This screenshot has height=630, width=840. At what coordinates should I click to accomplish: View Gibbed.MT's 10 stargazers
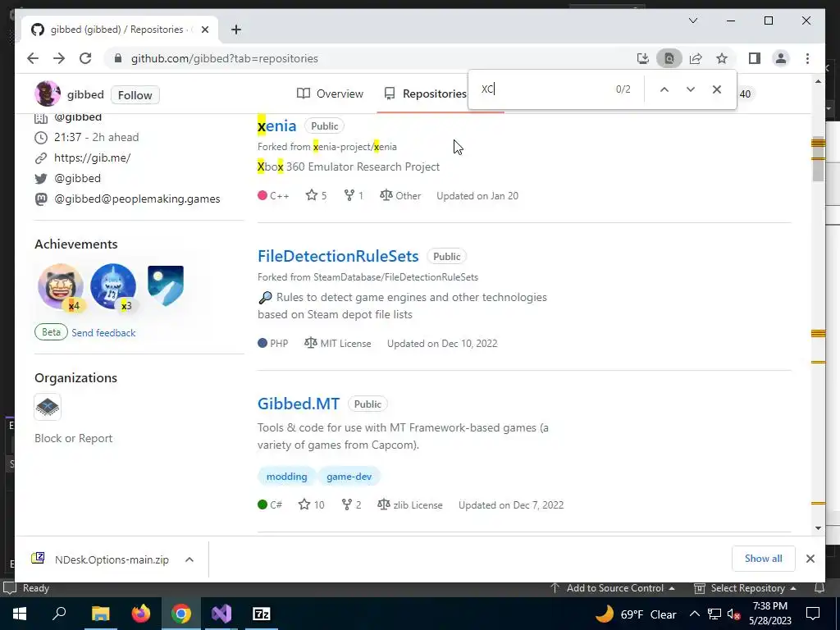tap(311, 504)
